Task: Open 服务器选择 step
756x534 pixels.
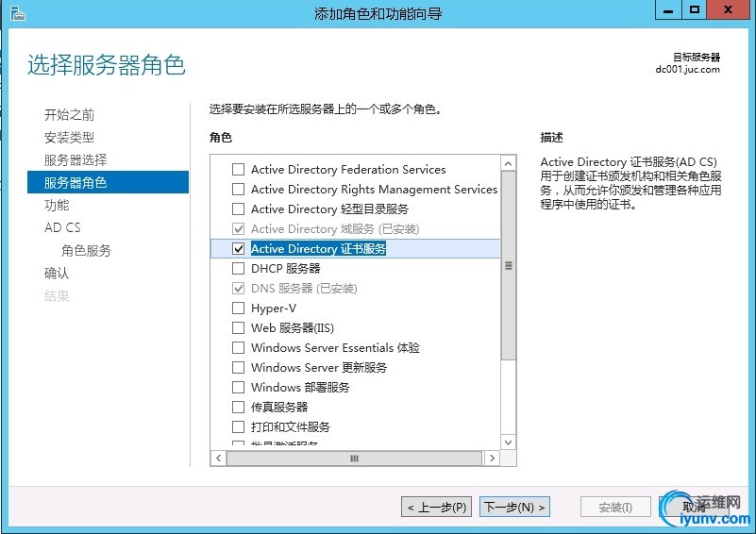Action: tap(76, 160)
